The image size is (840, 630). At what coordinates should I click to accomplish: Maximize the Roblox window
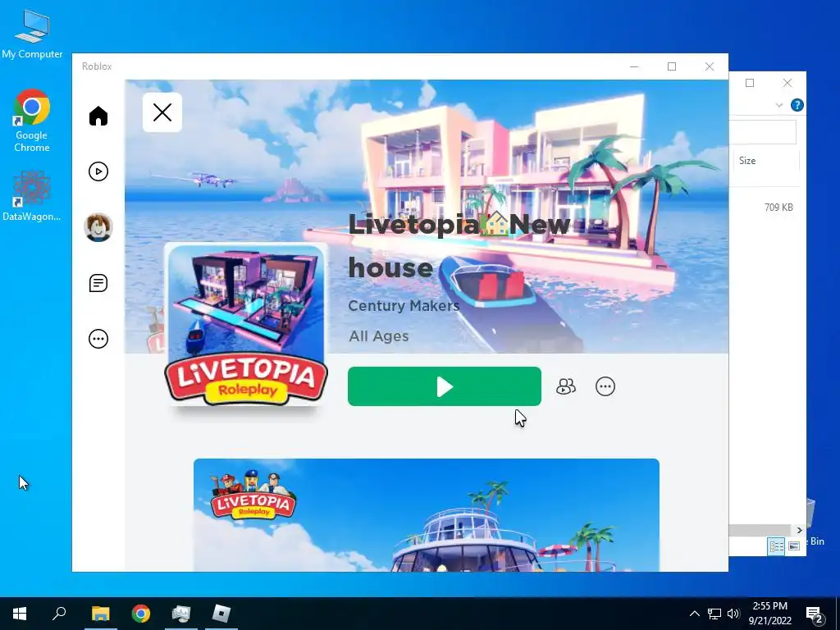(x=672, y=66)
